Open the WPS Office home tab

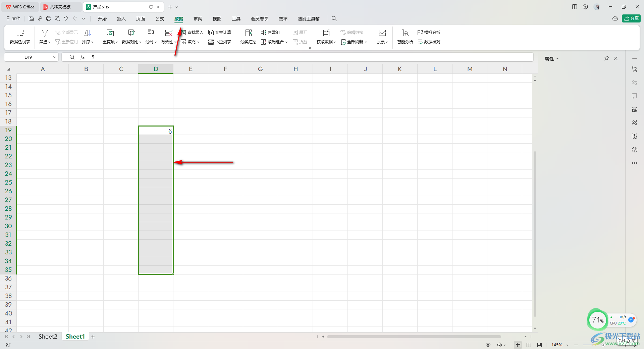point(20,7)
